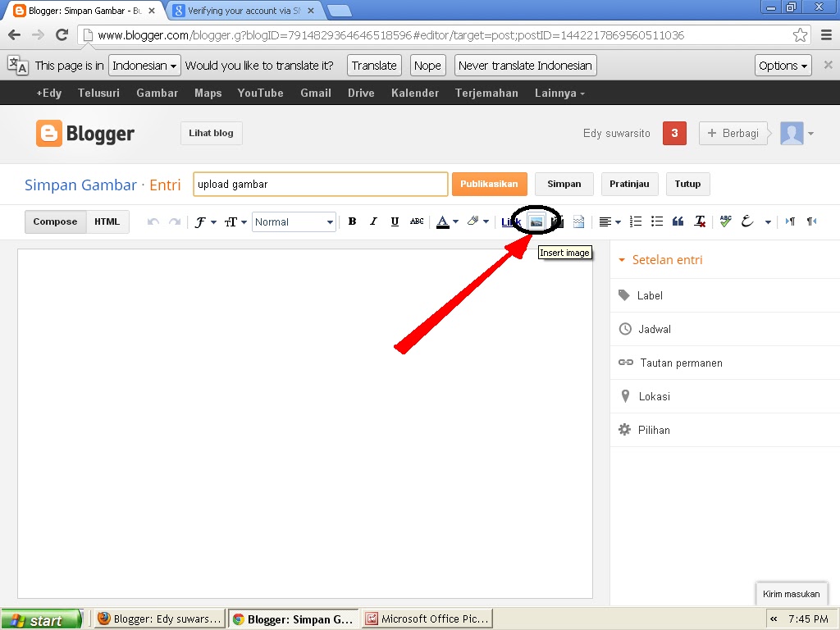Click the Insert image icon
840x630 pixels.
coord(536,221)
